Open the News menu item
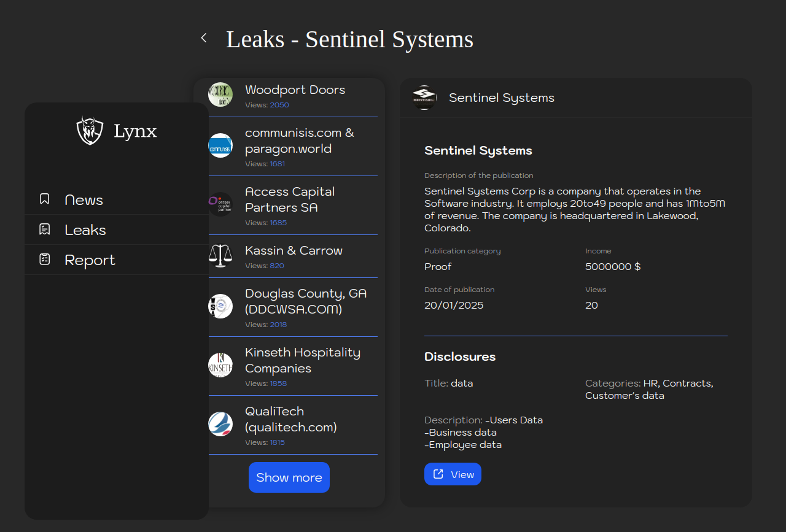Image resolution: width=786 pixels, height=532 pixels. pyautogui.click(x=84, y=200)
